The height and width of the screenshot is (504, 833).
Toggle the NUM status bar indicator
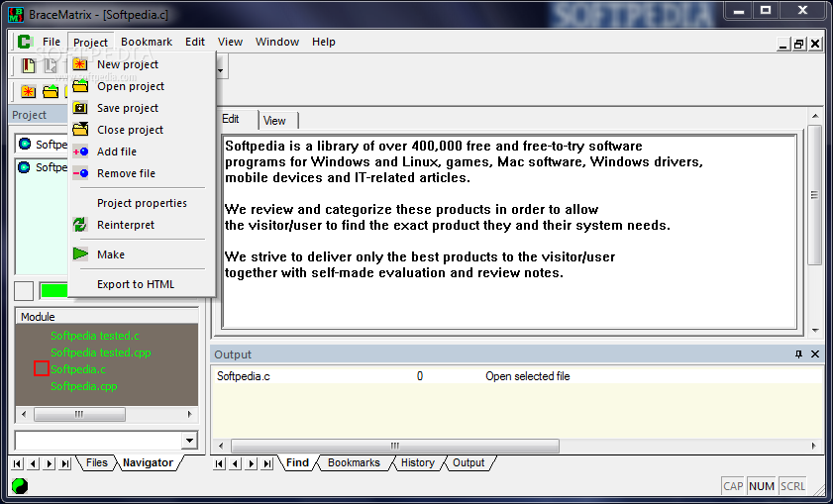(762, 486)
